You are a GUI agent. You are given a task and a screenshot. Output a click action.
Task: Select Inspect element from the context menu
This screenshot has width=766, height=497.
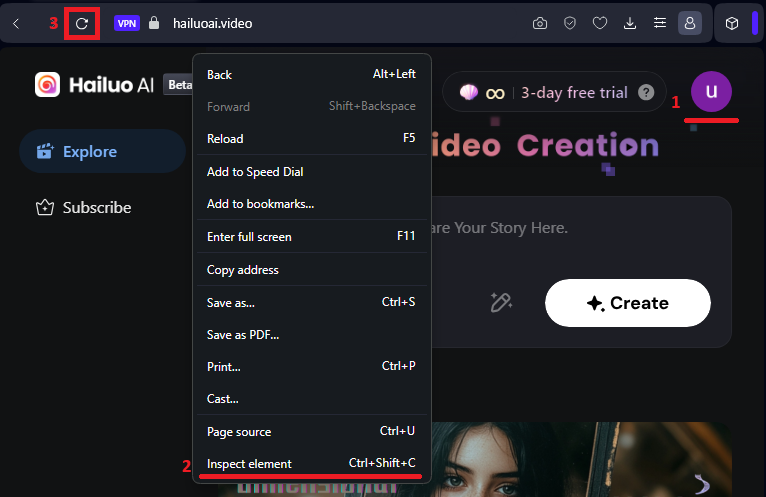(x=249, y=464)
